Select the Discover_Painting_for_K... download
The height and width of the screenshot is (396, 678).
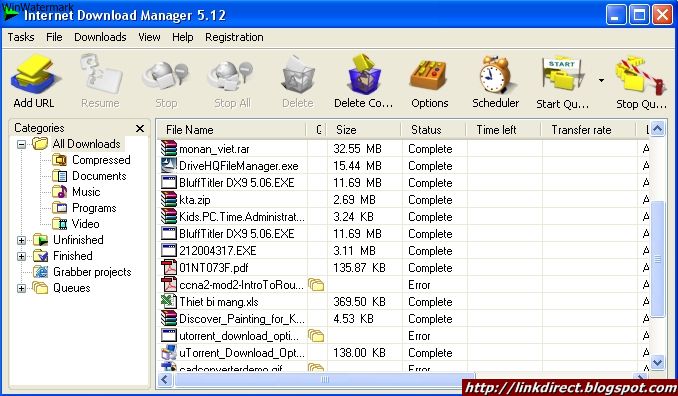click(242, 319)
